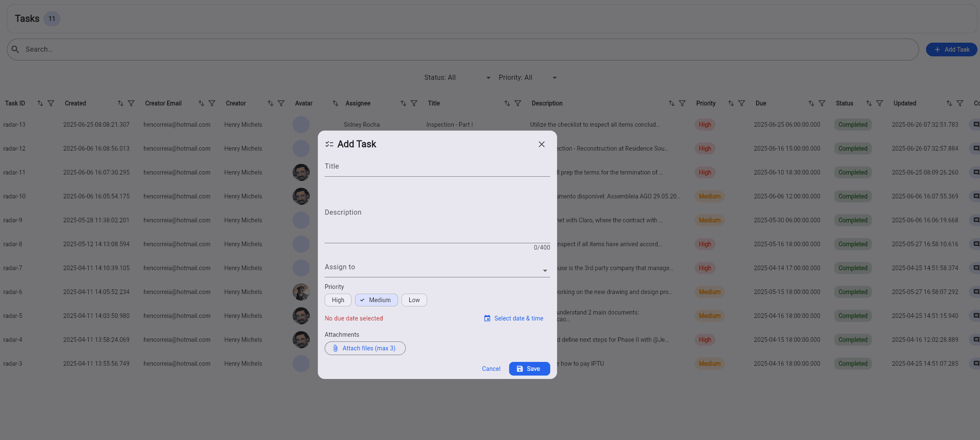Select High priority in the dialog
Viewport: 980px width, 440px height.
337,300
